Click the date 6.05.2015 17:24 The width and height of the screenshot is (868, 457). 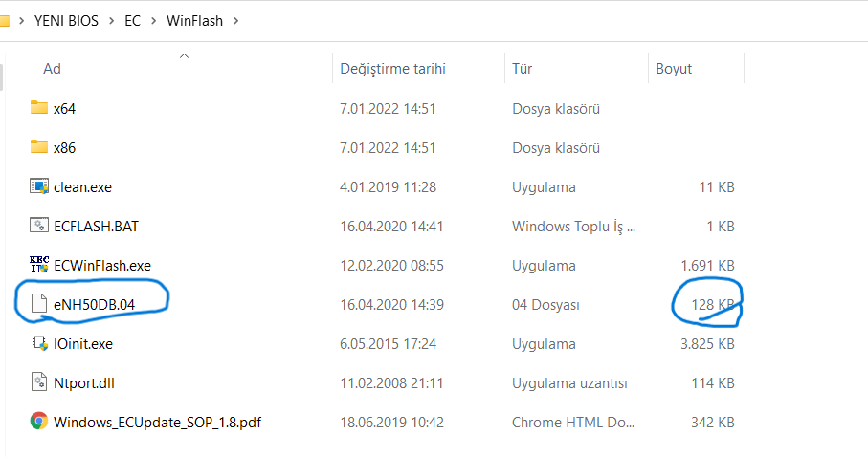pos(388,344)
